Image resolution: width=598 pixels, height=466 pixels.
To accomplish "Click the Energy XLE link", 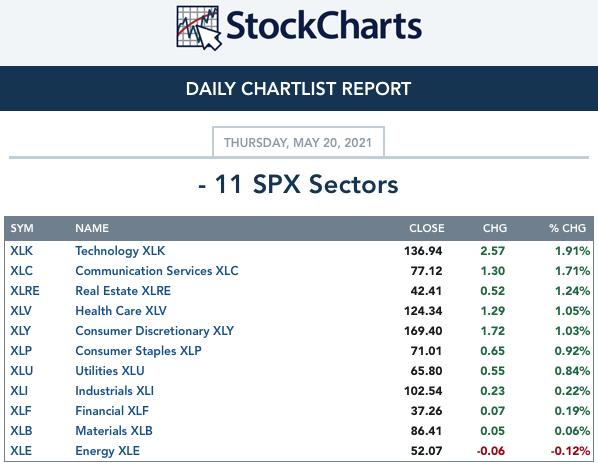I will point(107,451).
